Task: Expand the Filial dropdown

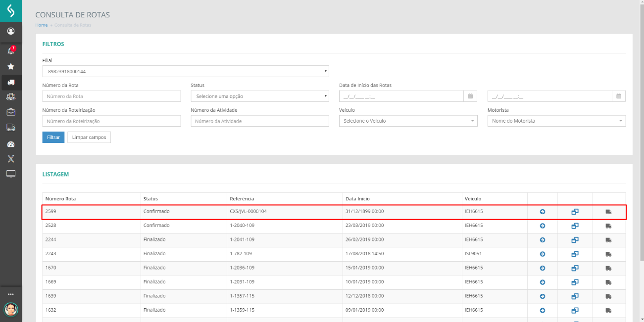Action: pyautogui.click(x=186, y=71)
